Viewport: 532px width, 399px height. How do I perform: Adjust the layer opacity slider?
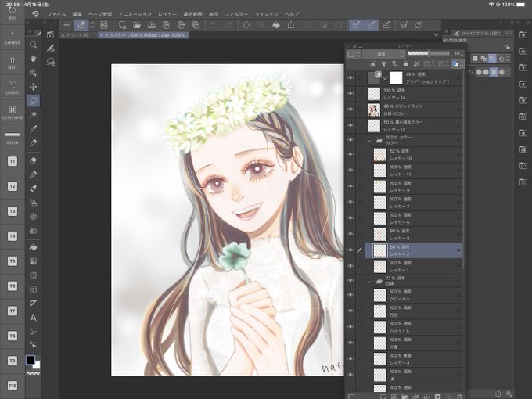(x=429, y=53)
